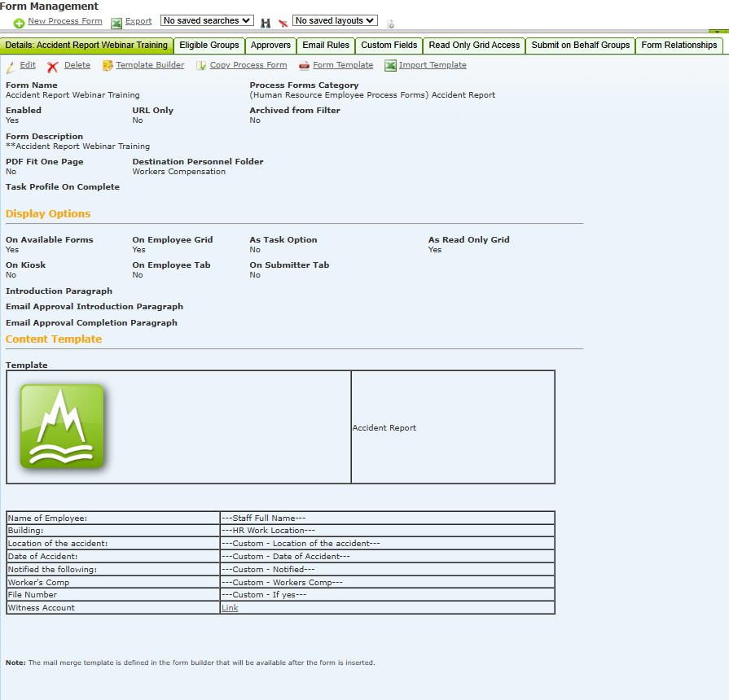The width and height of the screenshot is (729, 700).
Task: Click the Form Template link
Action: 343,65
